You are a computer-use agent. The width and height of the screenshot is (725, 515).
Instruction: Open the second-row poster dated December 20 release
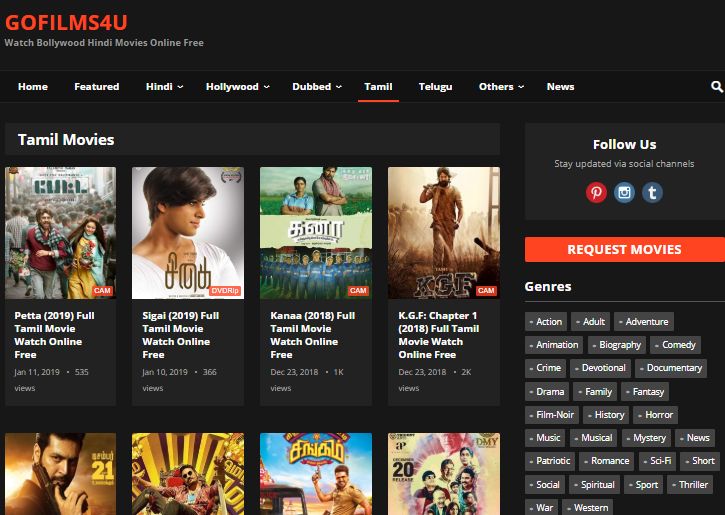pos(444,474)
